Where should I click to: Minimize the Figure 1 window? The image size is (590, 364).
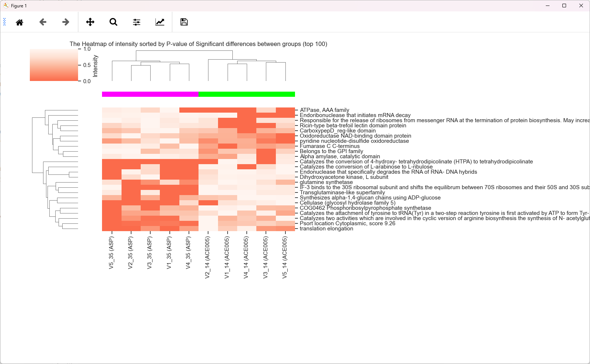click(548, 6)
